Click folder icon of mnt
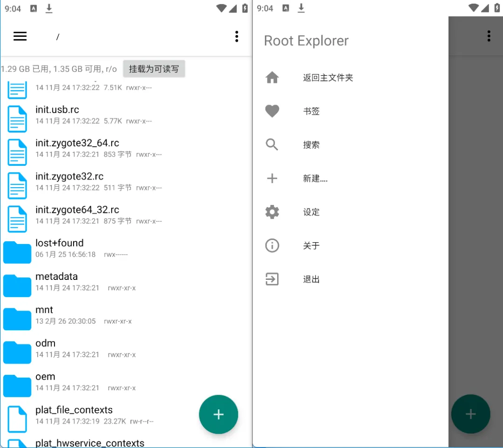 pyautogui.click(x=17, y=319)
